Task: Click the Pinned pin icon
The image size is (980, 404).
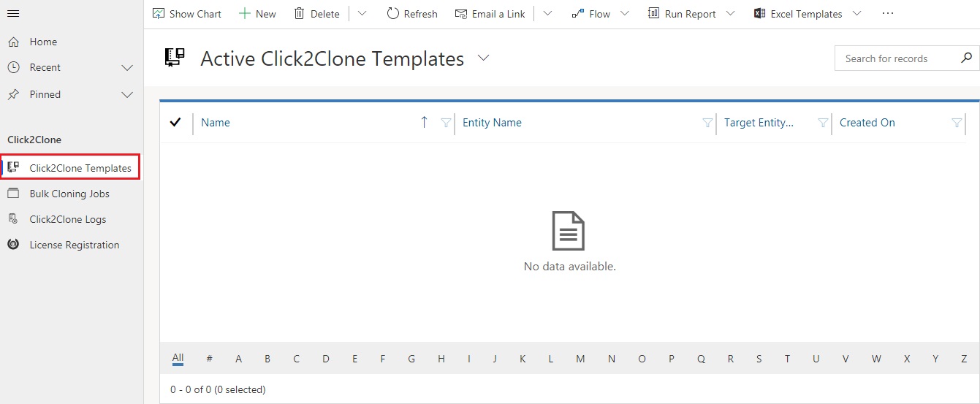Action: 13,94
